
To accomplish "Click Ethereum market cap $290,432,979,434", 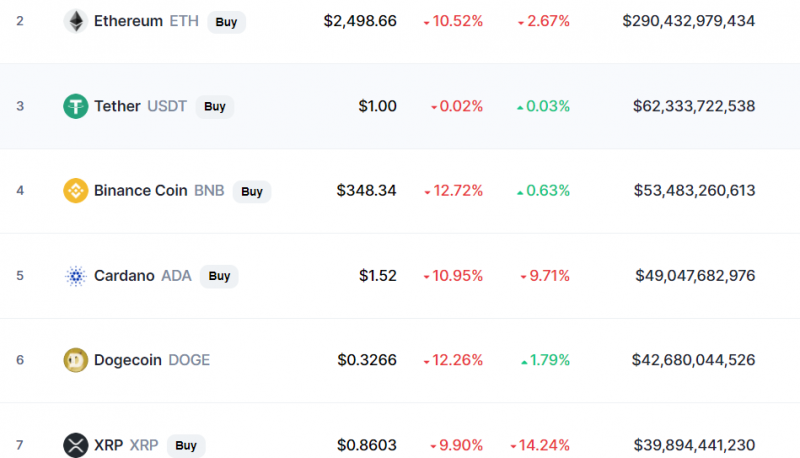I will coord(688,21).
